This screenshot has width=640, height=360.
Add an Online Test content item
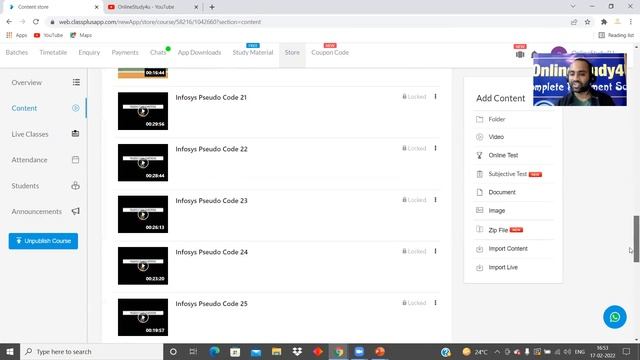coord(503,155)
